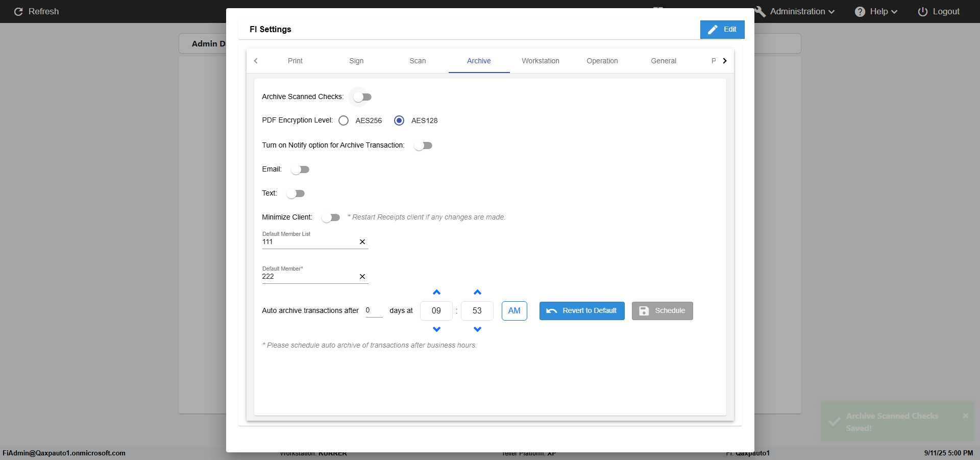Open the Administration dropdown menu

797,11
